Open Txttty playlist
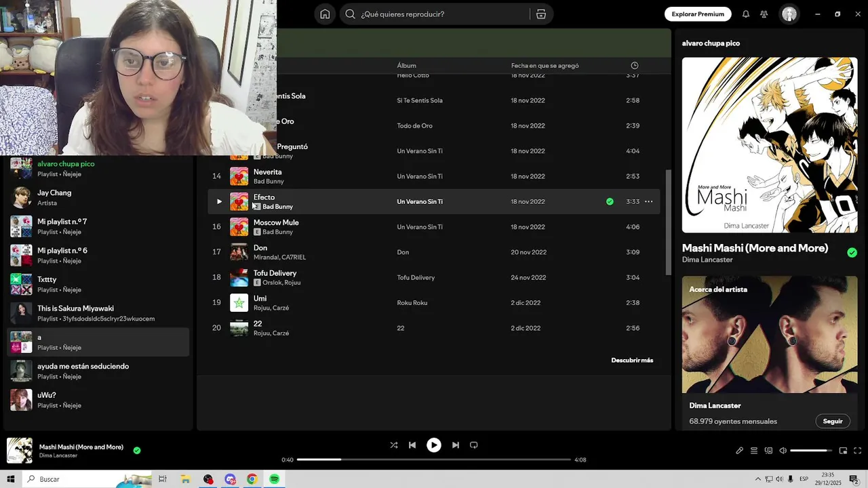The width and height of the screenshot is (868, 488). (98, 284)
